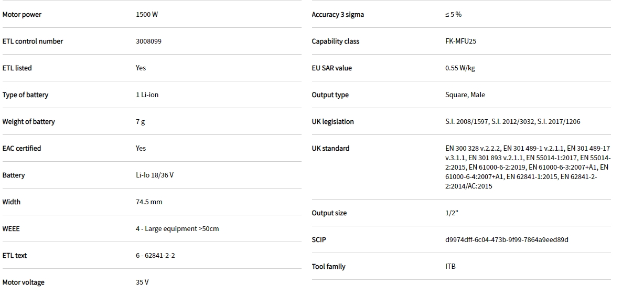Click the ETL text value 6 - 62841-2-2

155,256
